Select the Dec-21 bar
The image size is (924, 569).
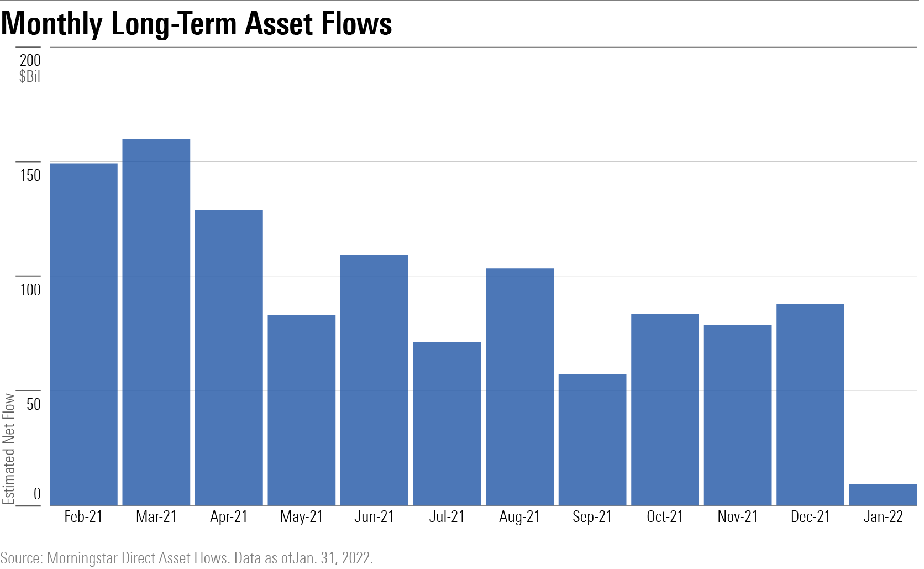(x=810, y=404)
